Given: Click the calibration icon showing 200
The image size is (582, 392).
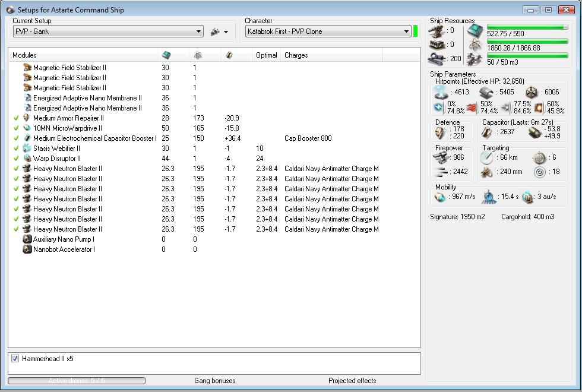Looking at the screenshot, I should [x=436, y=59].
